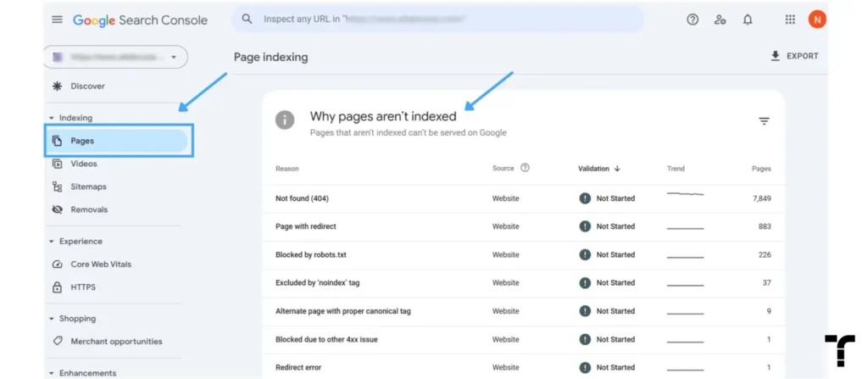Open the property selector dropdown
Image resolution: width=868 pixels, height=379 pixels.
tap(115, 57)
